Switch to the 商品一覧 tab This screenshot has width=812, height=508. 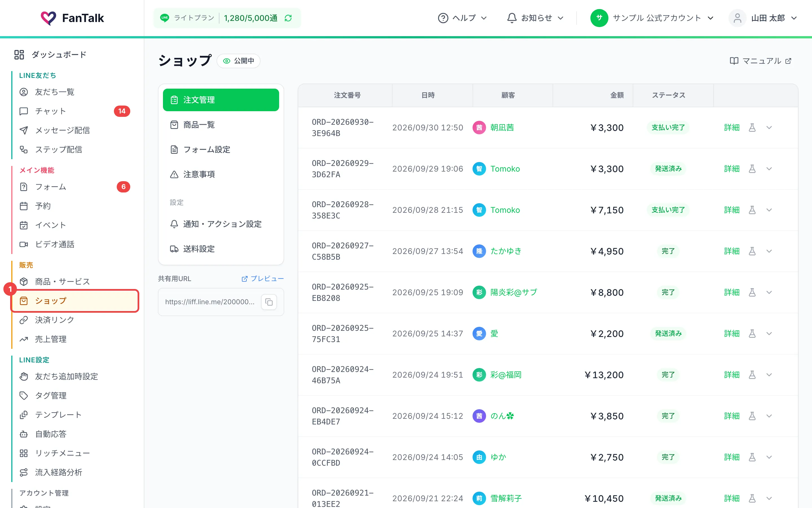(221, 125)
